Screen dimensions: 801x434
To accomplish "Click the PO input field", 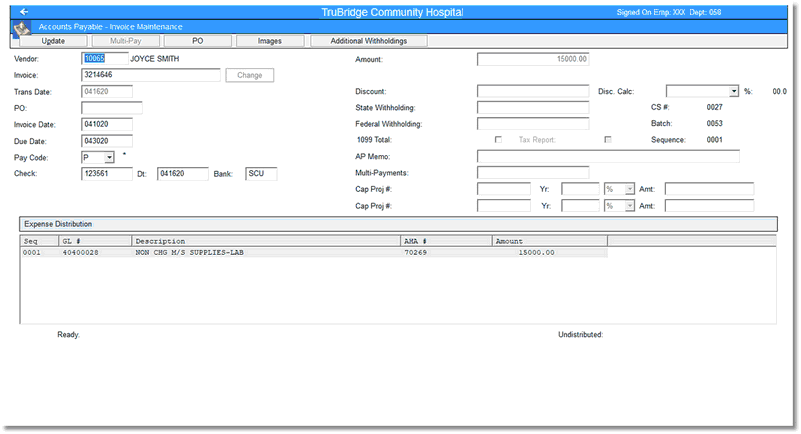I will [112, 108].
